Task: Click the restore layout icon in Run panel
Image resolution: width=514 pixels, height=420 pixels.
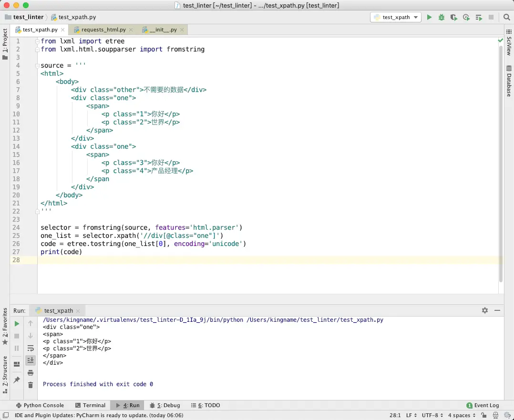Action: tap(17, 364)
